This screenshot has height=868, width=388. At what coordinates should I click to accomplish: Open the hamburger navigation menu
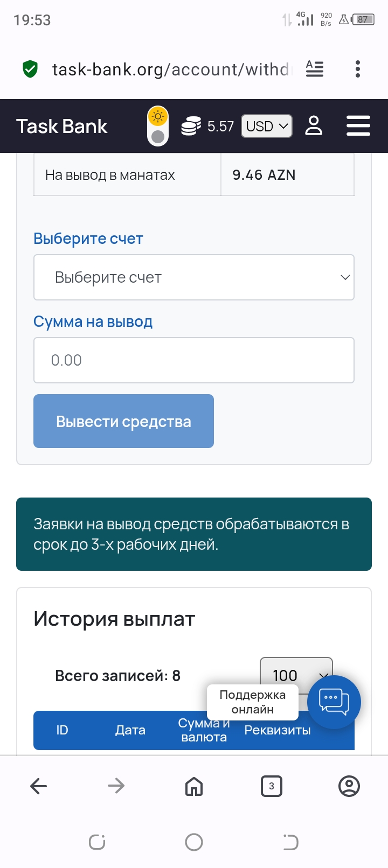358,126
